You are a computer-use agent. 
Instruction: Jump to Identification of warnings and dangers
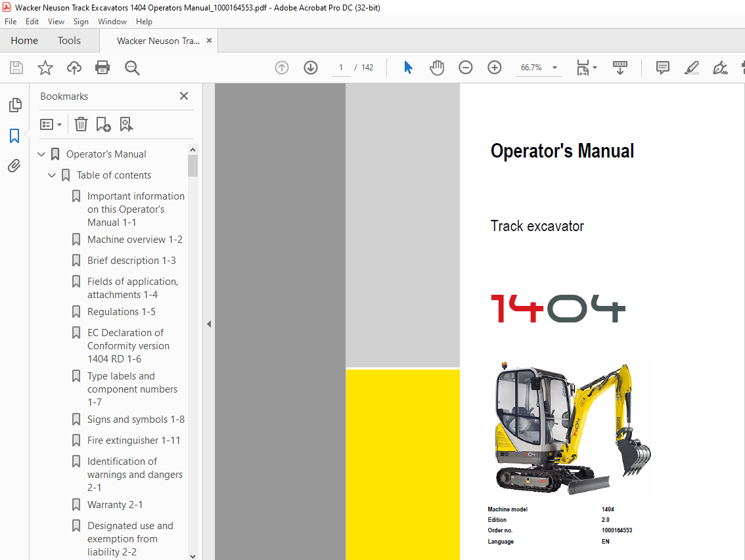point(135,474)
